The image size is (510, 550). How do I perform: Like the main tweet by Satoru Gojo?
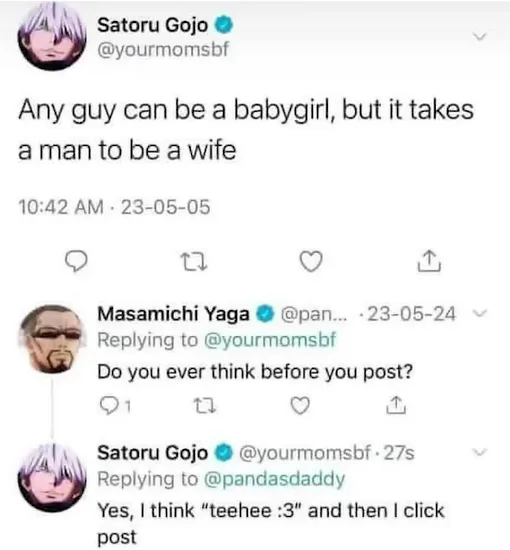[x=311, y=262]
